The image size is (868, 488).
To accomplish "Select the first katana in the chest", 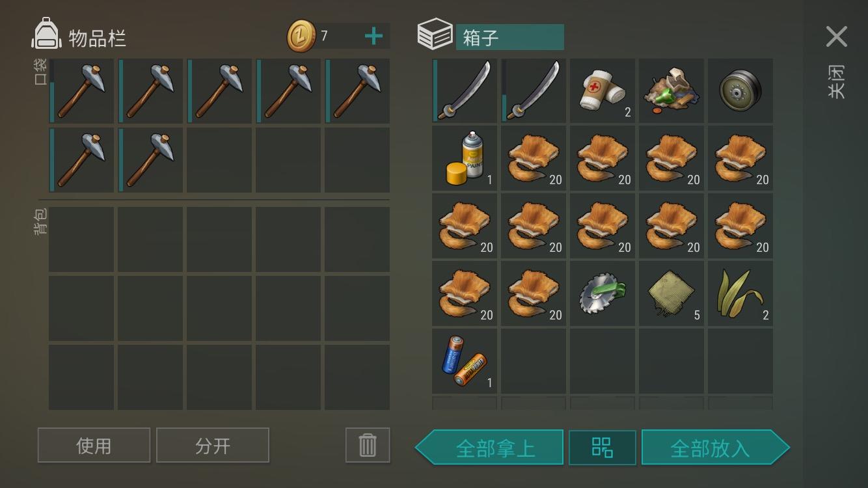I will click(x=465, y=90).
